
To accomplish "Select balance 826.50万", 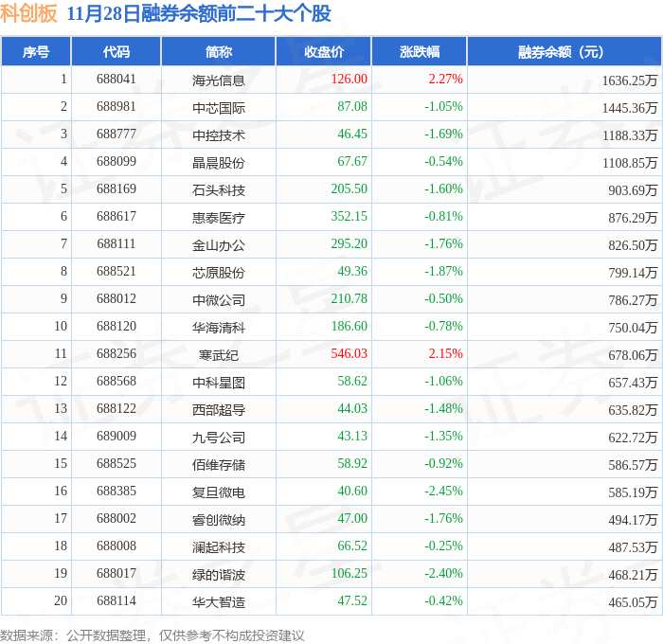I will click(x=633, y=245).
